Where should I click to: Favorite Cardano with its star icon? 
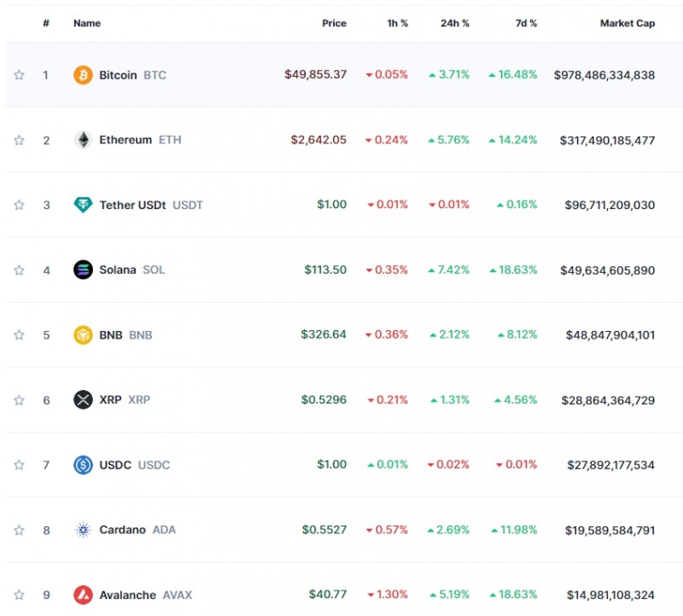coord(19,530)
